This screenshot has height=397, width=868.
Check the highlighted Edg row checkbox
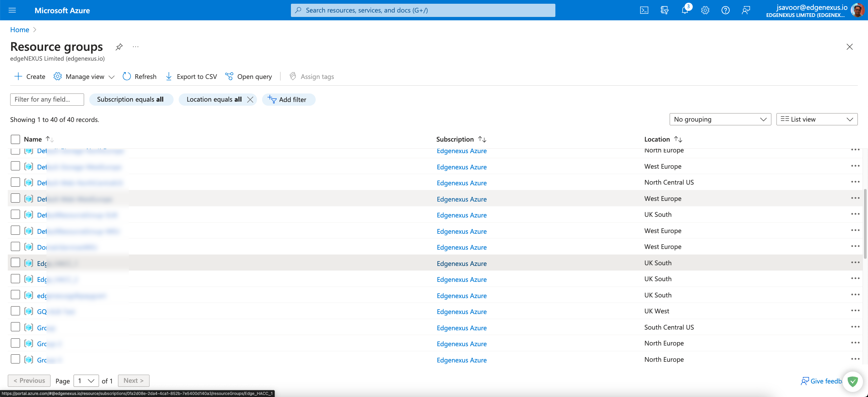click(15, 263)
